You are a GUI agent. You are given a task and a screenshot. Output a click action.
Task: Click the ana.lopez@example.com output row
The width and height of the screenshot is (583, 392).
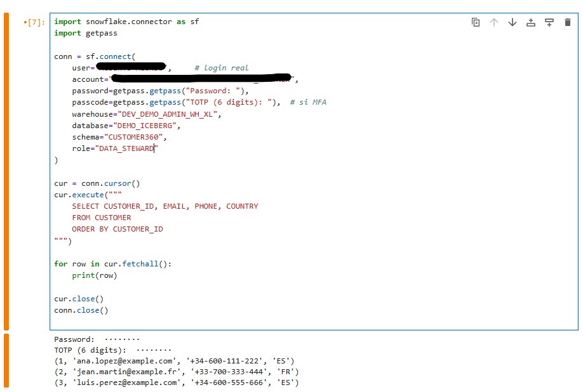pyautogui.click(x=174, y=360)
